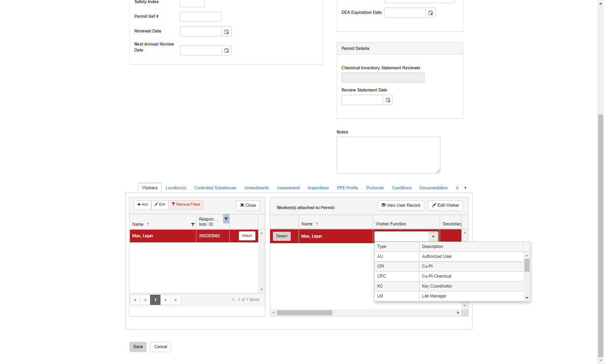The image size is (604, 364).
Task: Select AU Authorized User from the list
Action: coord(449,257)
